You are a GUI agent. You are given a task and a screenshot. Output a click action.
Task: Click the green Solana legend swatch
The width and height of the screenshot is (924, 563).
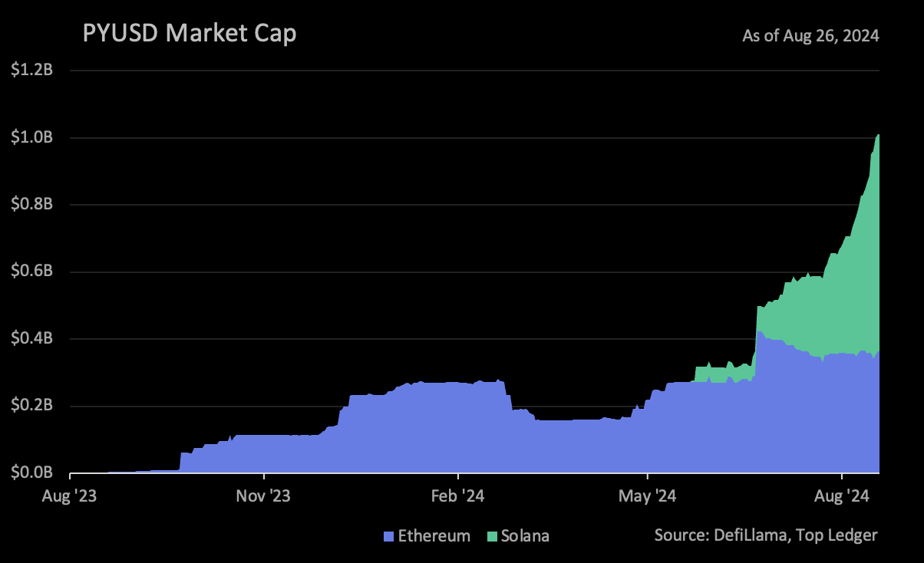click(x=491, y=536)
